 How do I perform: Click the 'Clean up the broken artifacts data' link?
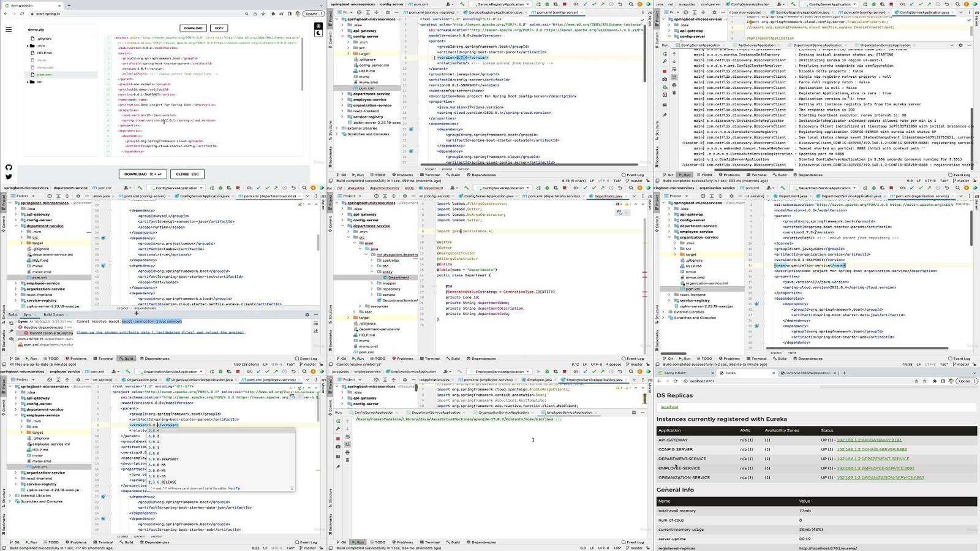(160, 332)
